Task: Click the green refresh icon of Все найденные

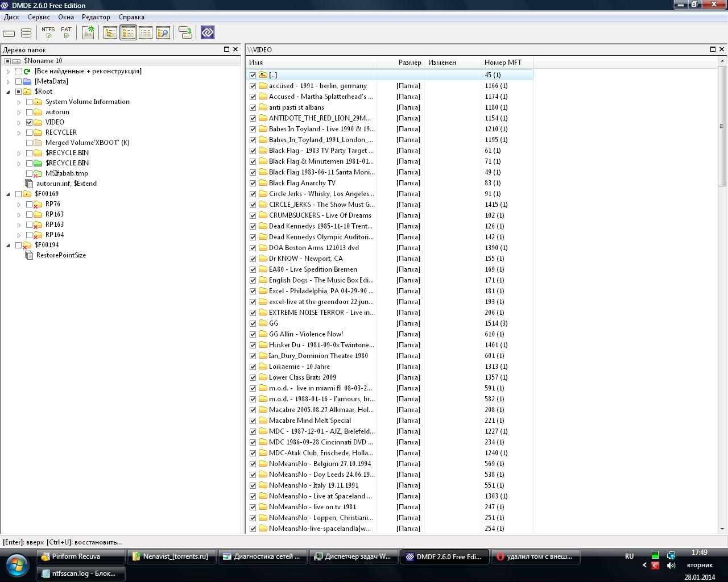Action: (x=27, y=71)
